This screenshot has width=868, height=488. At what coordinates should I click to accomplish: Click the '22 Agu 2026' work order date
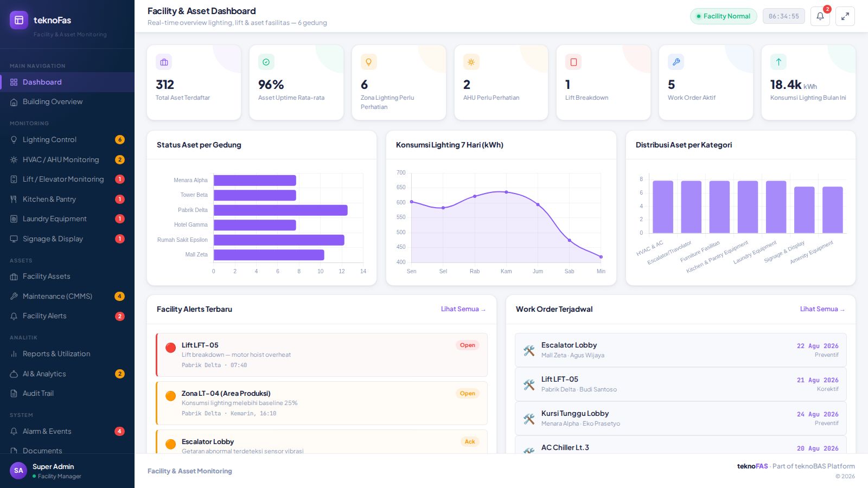tap(818, 346)
